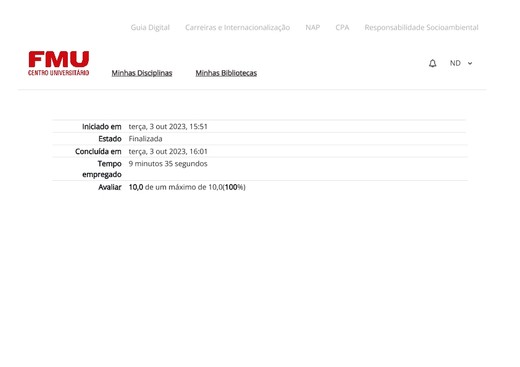
Task: Open the CPA link
Action: click(342, 27)
